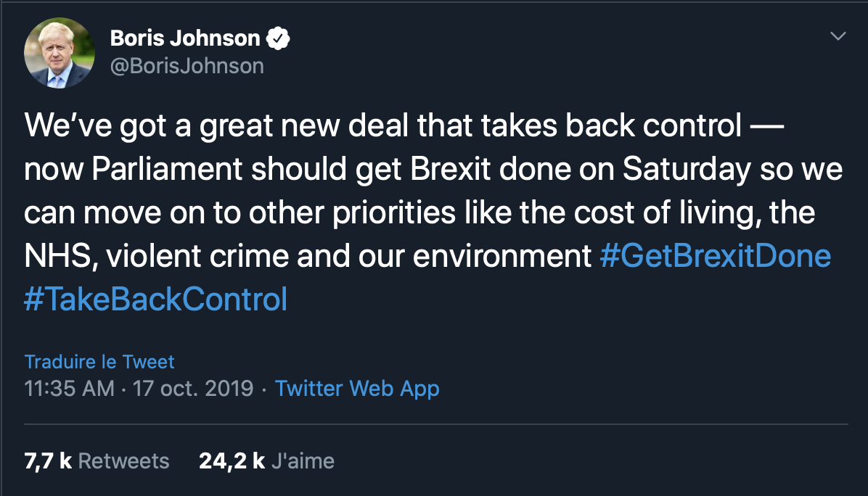The width and height of the screenshot is (868, 496).
Task: Open the Boris Johnson display name link
Action: point(184,38)
